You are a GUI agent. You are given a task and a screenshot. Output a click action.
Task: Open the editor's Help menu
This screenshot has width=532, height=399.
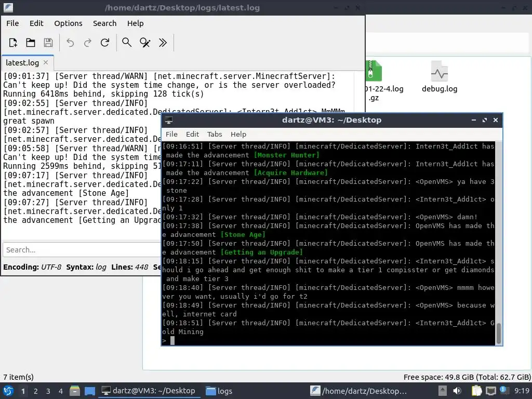136,23
